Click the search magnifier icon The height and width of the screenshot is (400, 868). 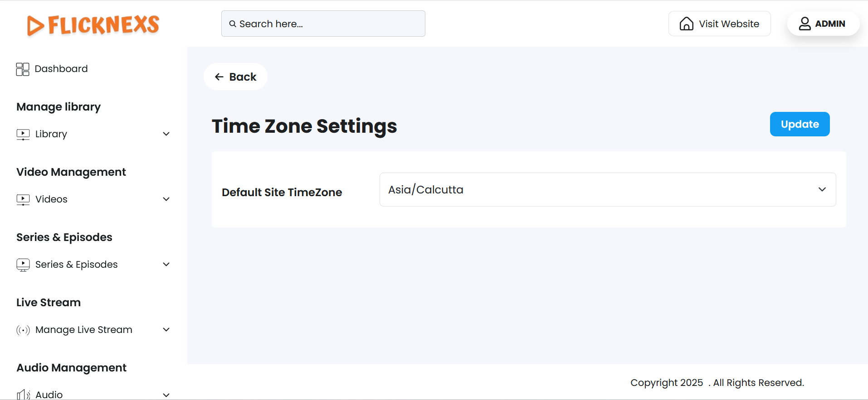tap(233, 24)
